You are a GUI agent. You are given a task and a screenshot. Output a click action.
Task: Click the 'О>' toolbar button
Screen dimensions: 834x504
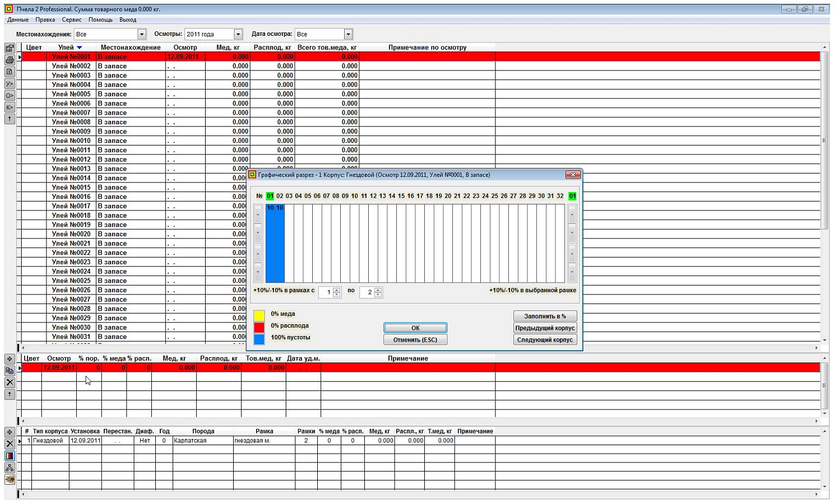(10, 95)
